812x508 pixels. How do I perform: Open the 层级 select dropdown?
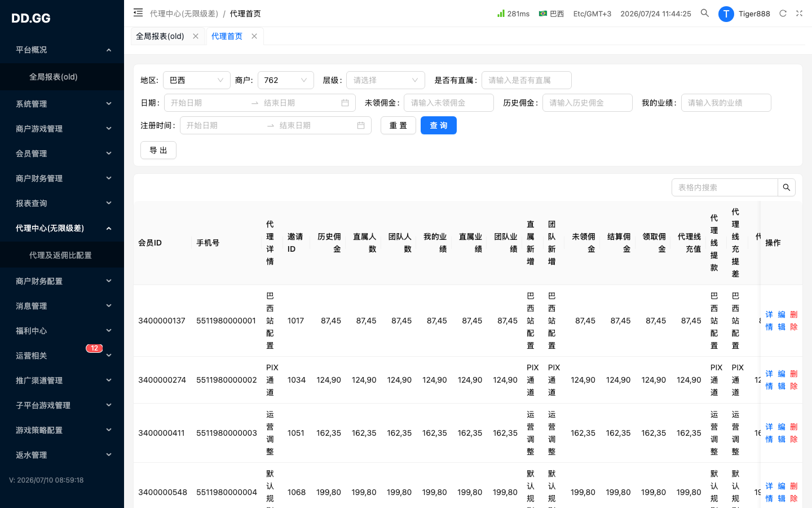(386, 80)
